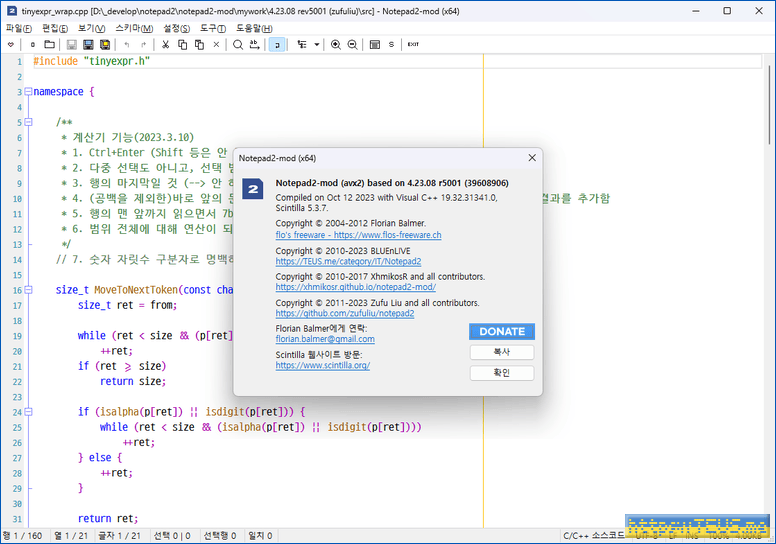Zoom in with the plus magnifier
776x544 pixels.
[x=336, y=45]
